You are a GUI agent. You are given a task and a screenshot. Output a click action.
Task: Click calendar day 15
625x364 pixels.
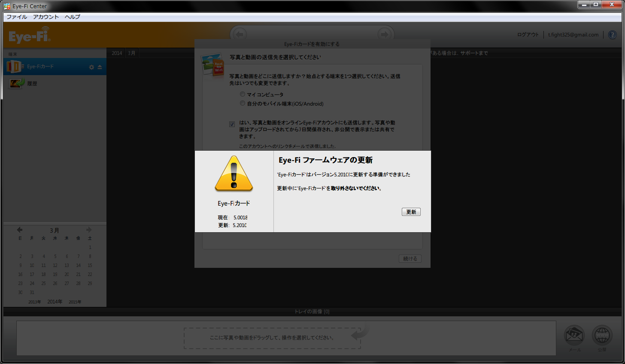pyautogui.click(x=90, y=265)
